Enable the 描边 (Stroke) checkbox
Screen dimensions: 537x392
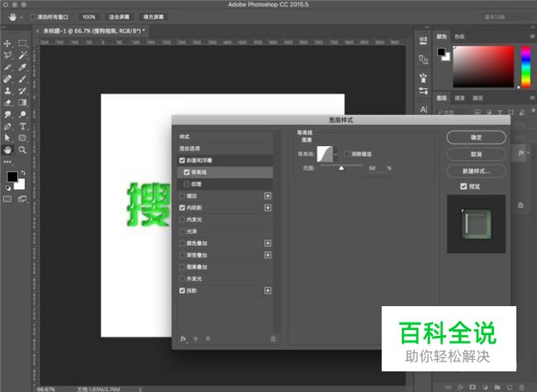(183, 196)
